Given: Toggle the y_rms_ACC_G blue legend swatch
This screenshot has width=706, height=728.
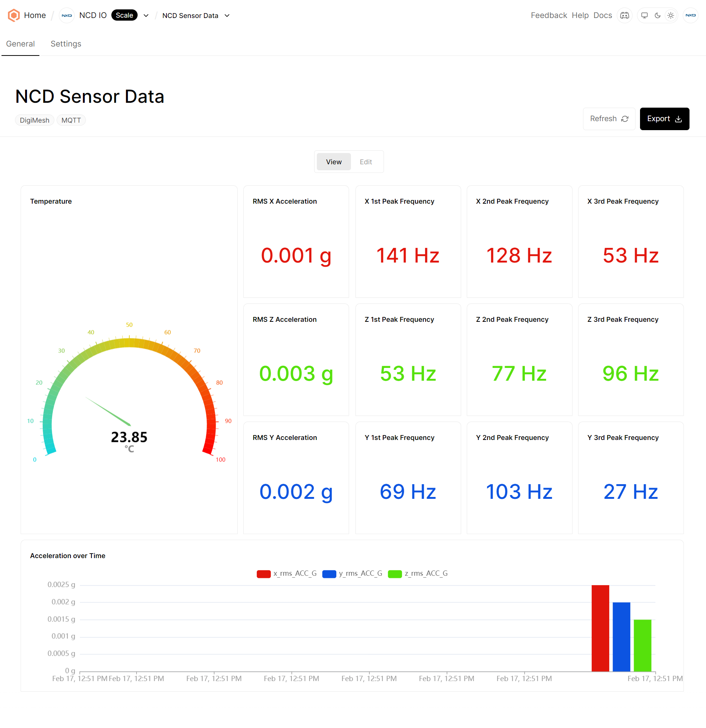Looking at the screenshot, I should 329,574.
